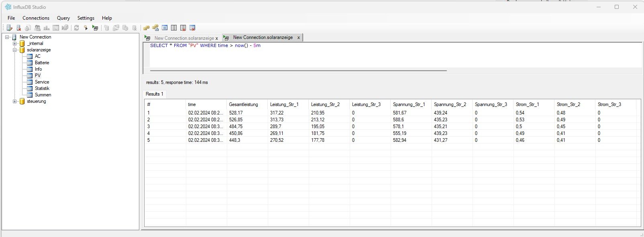This screenshot has width=644, height=237.
Task: Click the first toolbar icon with pencil
Action: pyautogui.click(x=10, y=28)
